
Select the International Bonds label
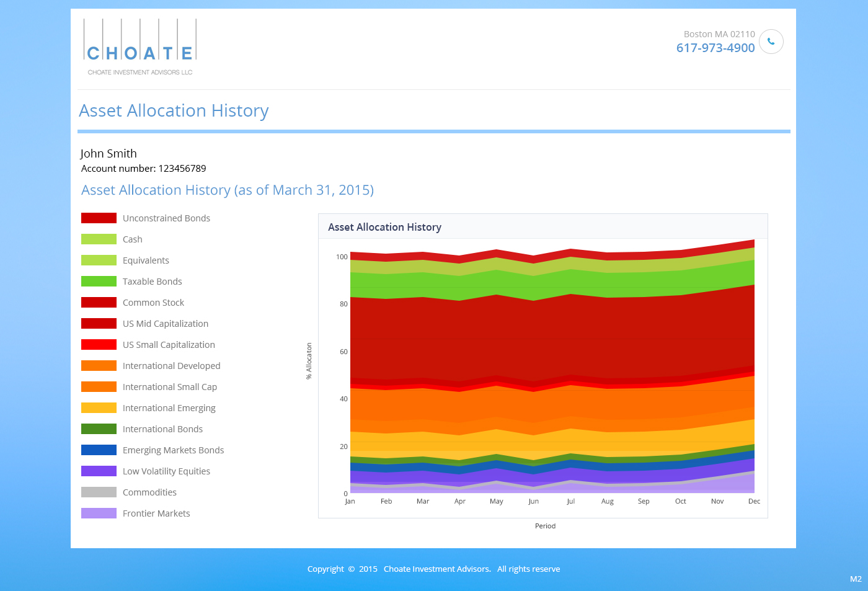[162, 429]
